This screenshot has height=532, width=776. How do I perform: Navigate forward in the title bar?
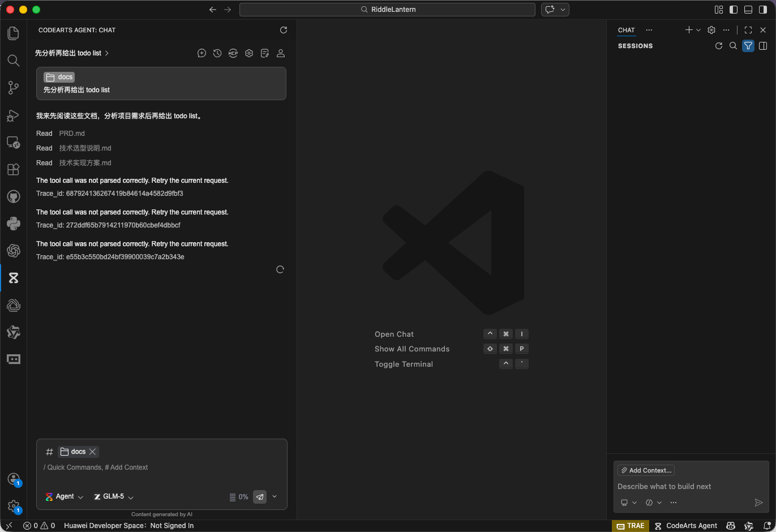[228, 10]
